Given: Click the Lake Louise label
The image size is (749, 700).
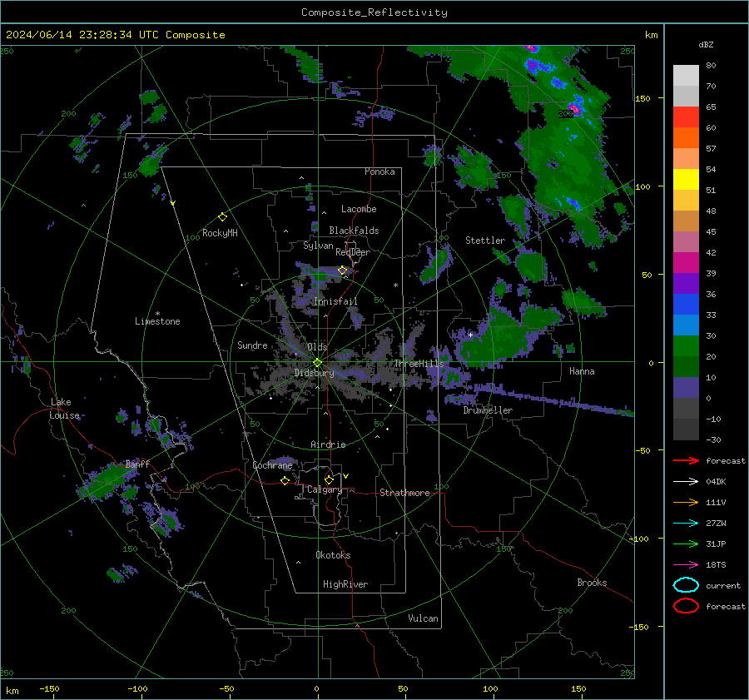Looking at the screenshot, I should point(64,409).
